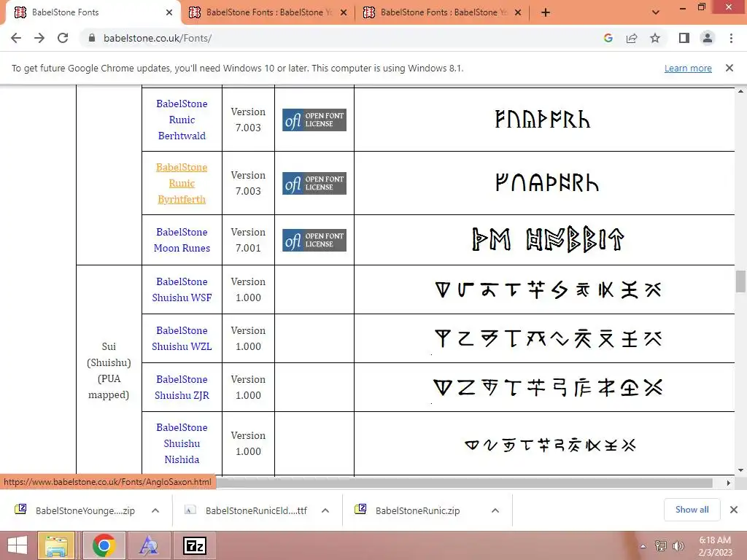747x560 pixels.
Task: Click the Google search icon in address bar
Action: coord(608,38)
